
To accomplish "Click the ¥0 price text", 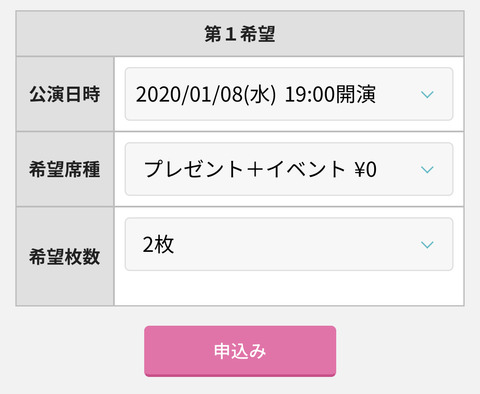I will (x=366, y=169).
